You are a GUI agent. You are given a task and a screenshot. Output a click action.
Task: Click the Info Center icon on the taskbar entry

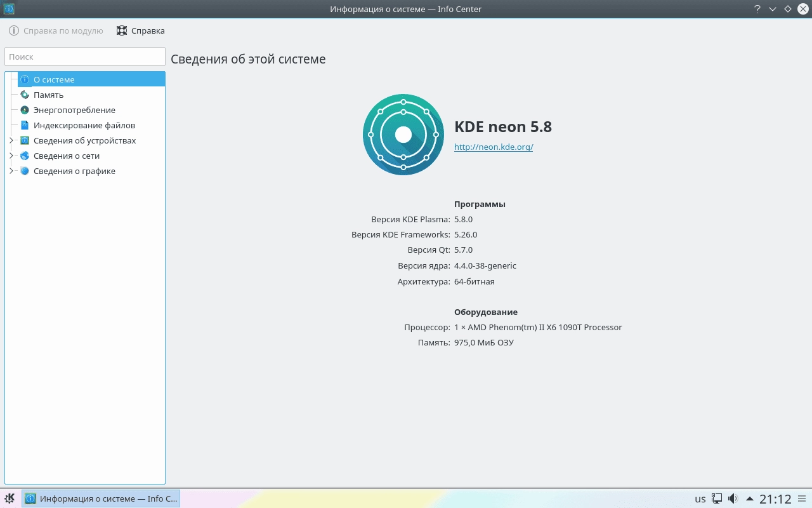[x=30, y=498]
